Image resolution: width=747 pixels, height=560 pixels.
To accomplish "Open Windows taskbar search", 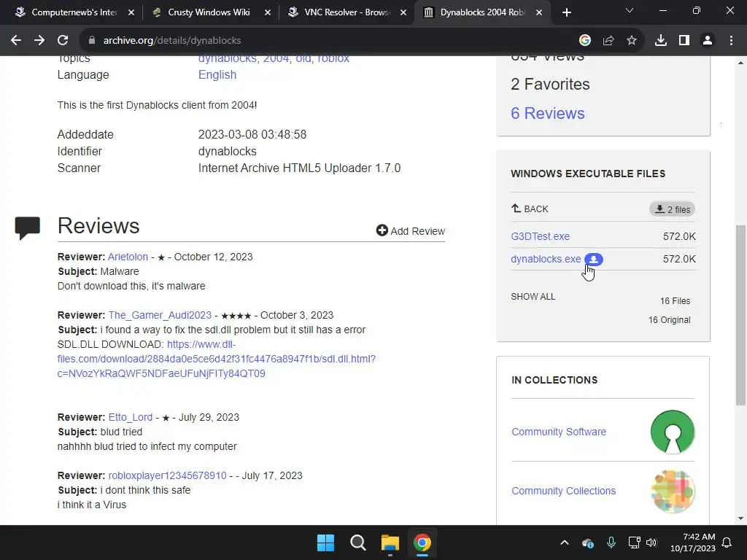I will click(357, 542).
